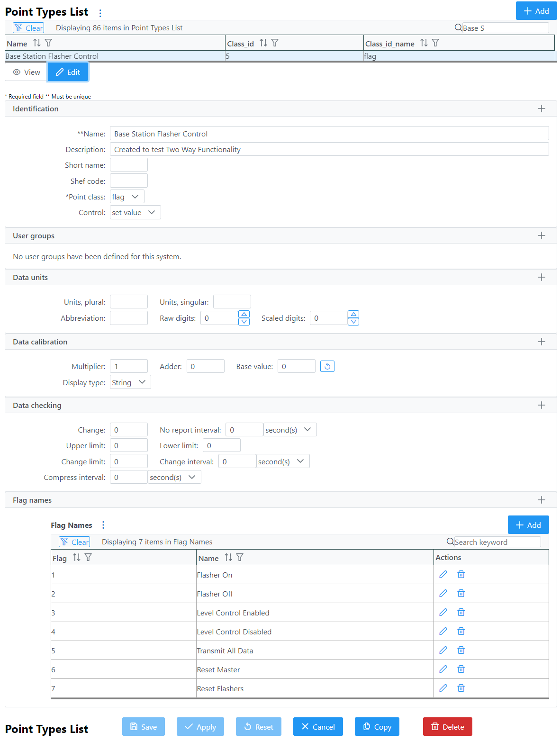
Task: Collapse the Identification section
Action: pos(542,108)
